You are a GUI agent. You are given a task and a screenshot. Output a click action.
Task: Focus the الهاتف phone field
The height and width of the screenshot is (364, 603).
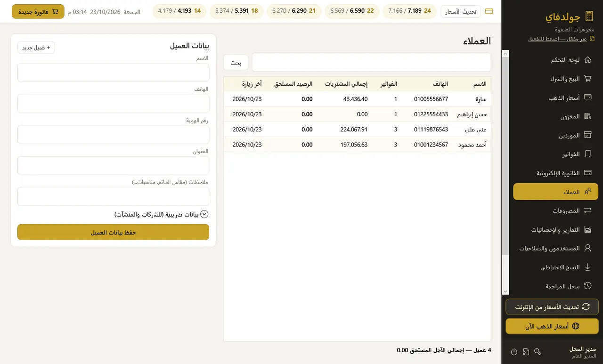coord(113,104)
